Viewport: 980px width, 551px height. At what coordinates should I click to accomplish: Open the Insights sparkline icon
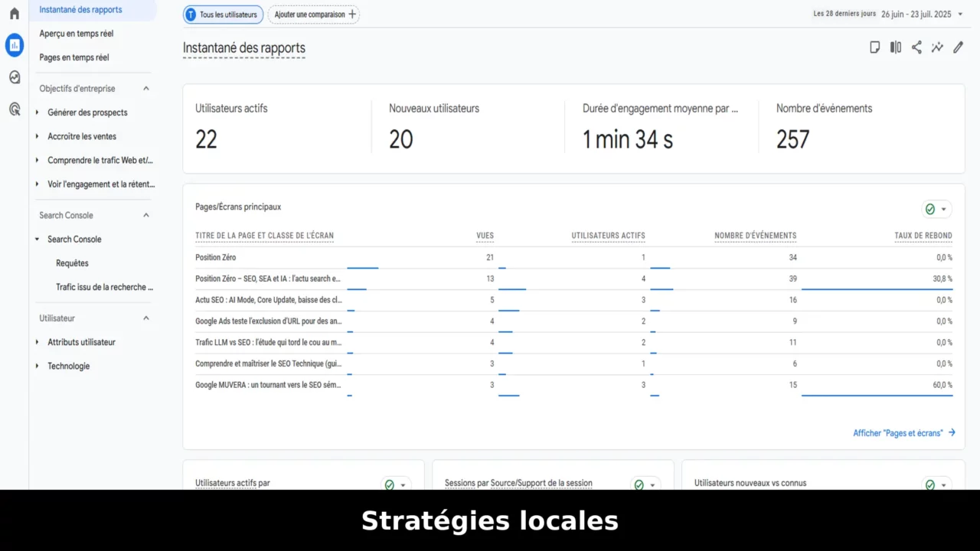tap(937, 47)
